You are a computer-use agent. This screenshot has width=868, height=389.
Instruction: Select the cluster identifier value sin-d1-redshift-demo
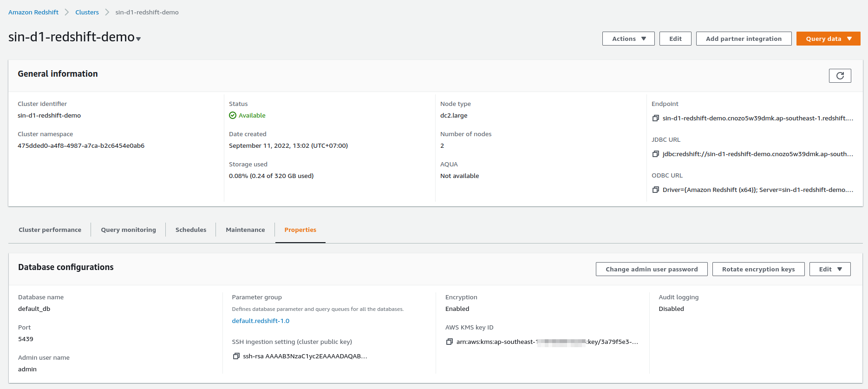click(49, 115)
